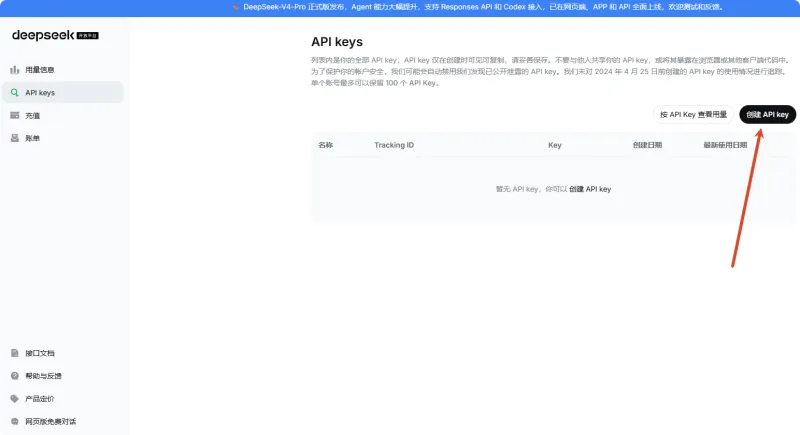This screenshot has height=435, width=800.
Task: Click the document icon beside 接口文档
Action: [x=15, y=353]
